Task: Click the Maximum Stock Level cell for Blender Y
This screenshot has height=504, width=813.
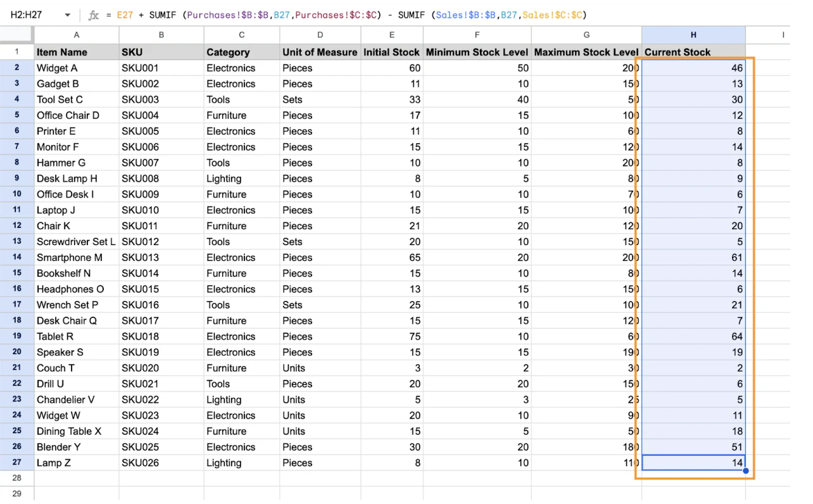Action: (x=586, y=447)
